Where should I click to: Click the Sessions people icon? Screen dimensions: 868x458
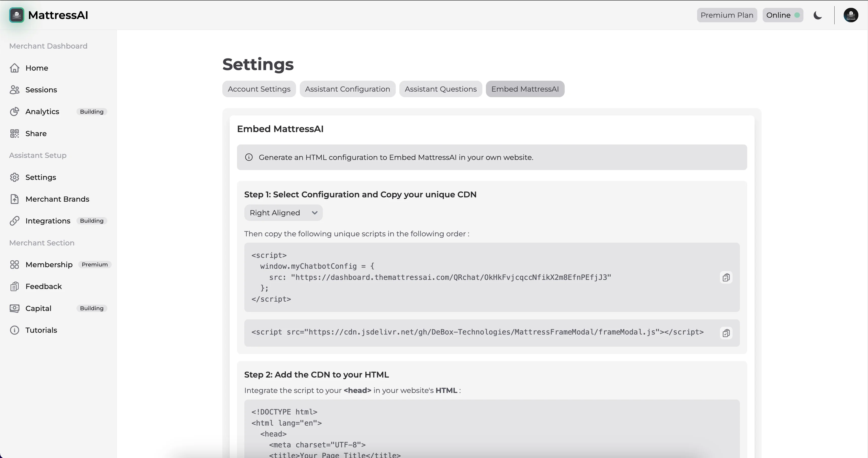[14, 90]
